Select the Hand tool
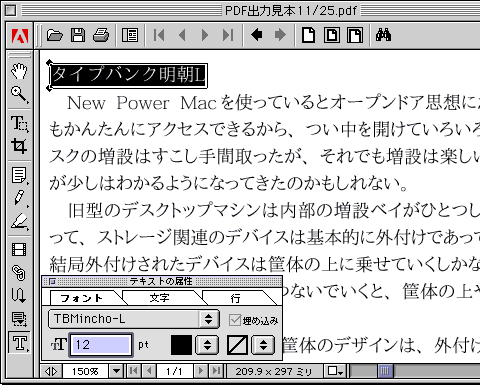 (19, 71)
